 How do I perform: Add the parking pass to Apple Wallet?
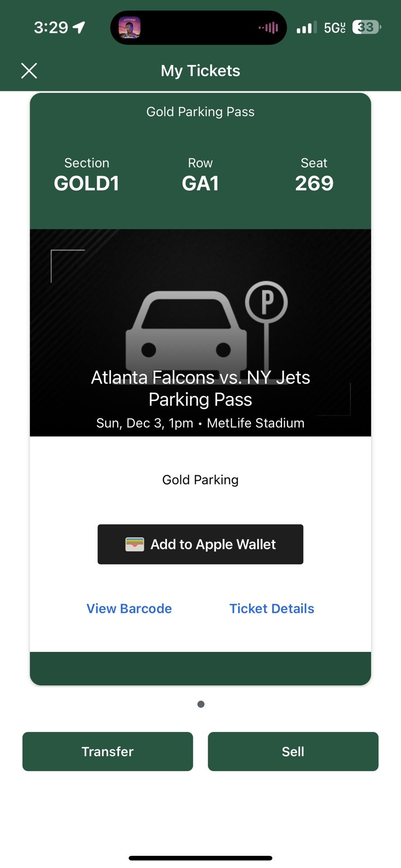200,544
